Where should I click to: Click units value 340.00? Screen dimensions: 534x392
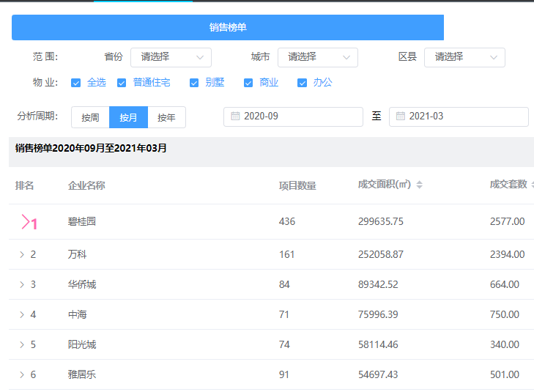click(505, 344)
